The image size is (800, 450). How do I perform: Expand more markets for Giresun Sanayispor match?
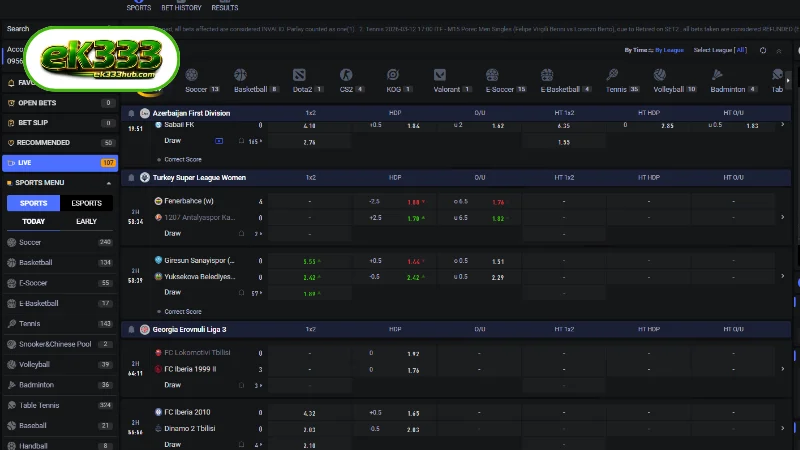click(783, 277)
